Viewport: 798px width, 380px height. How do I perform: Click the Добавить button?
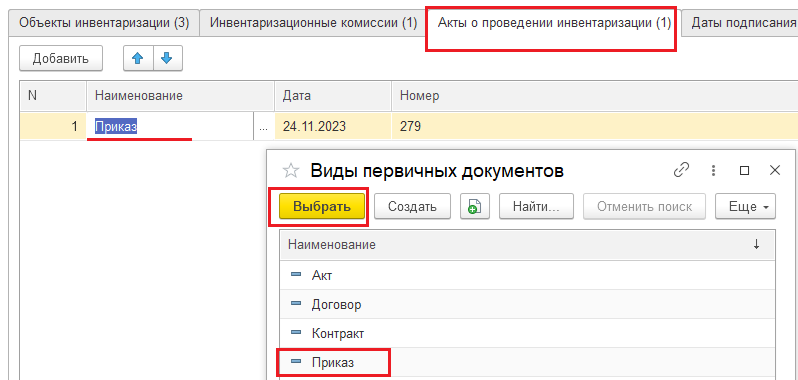pos(61,59)
